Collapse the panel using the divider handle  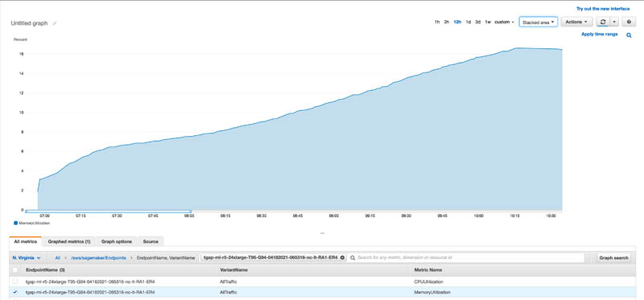tap(323, 233)
